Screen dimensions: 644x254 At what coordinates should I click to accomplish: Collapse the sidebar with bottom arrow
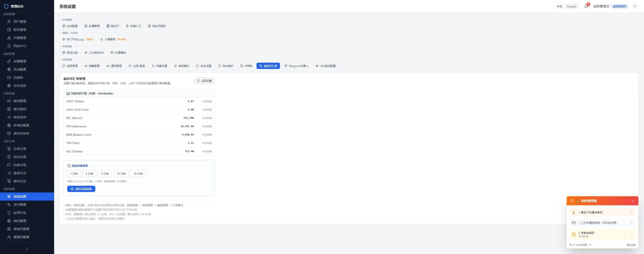point(27,248)
